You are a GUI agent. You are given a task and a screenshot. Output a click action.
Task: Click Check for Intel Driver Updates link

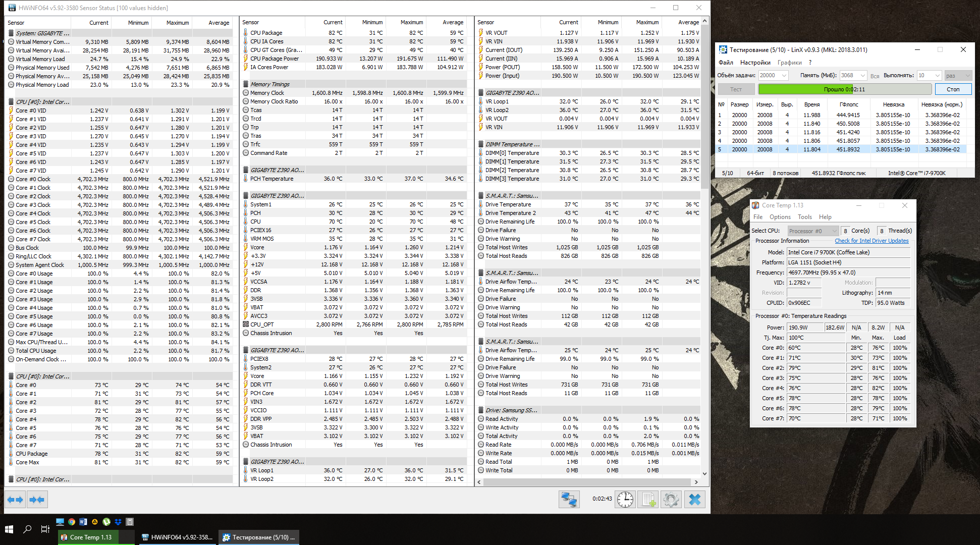pos(871,241)
